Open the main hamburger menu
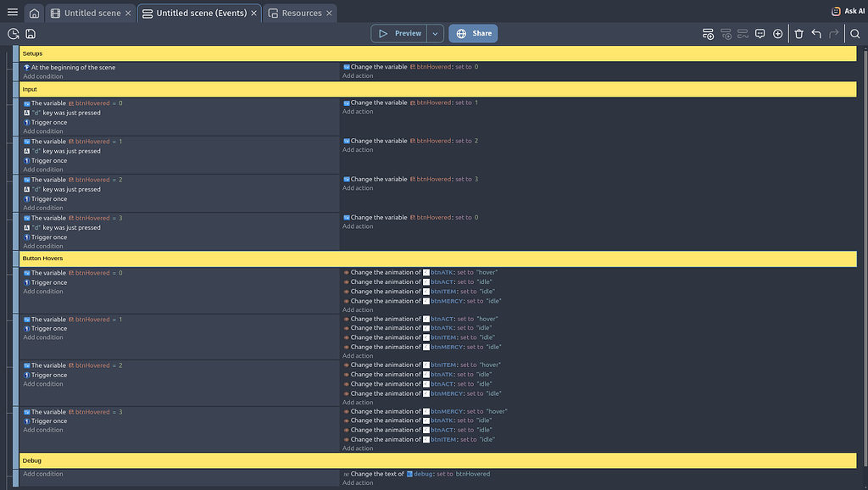 coord(12,12)
